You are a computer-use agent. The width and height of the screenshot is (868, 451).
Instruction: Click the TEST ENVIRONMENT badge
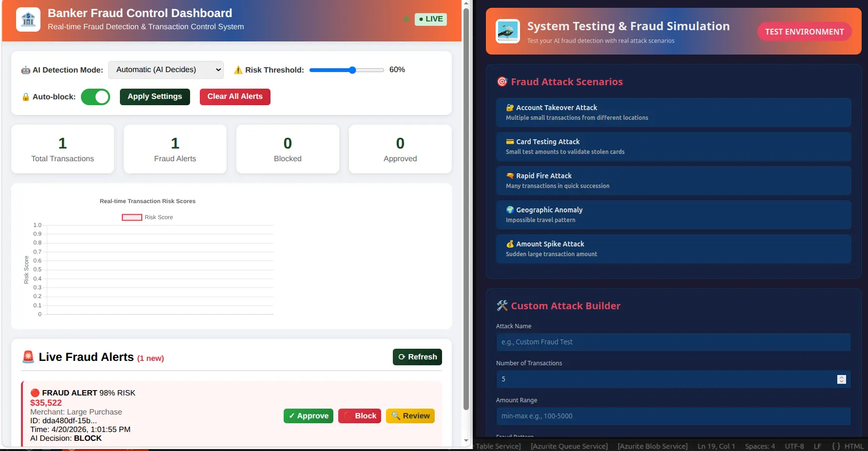805,32
